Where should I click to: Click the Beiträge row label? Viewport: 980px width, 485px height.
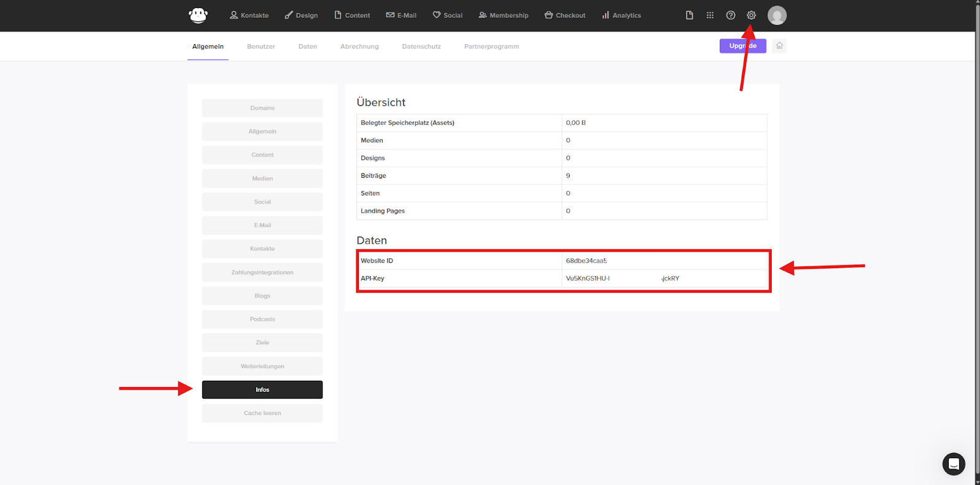click(373, 176)
